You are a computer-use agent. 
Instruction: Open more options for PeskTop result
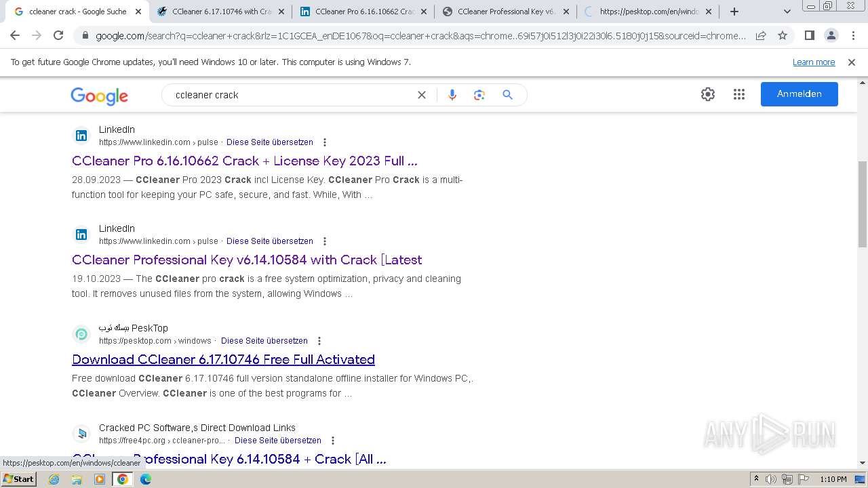coord(319,341)
